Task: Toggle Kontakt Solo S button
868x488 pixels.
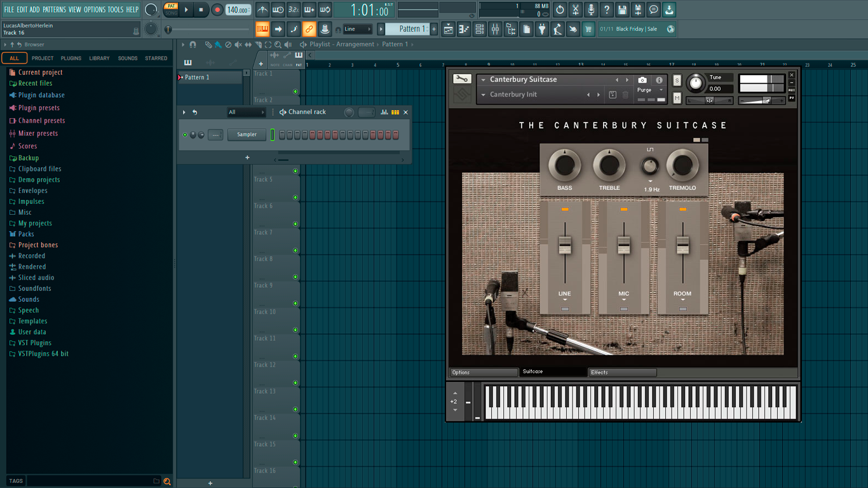Action: [677, 80]
